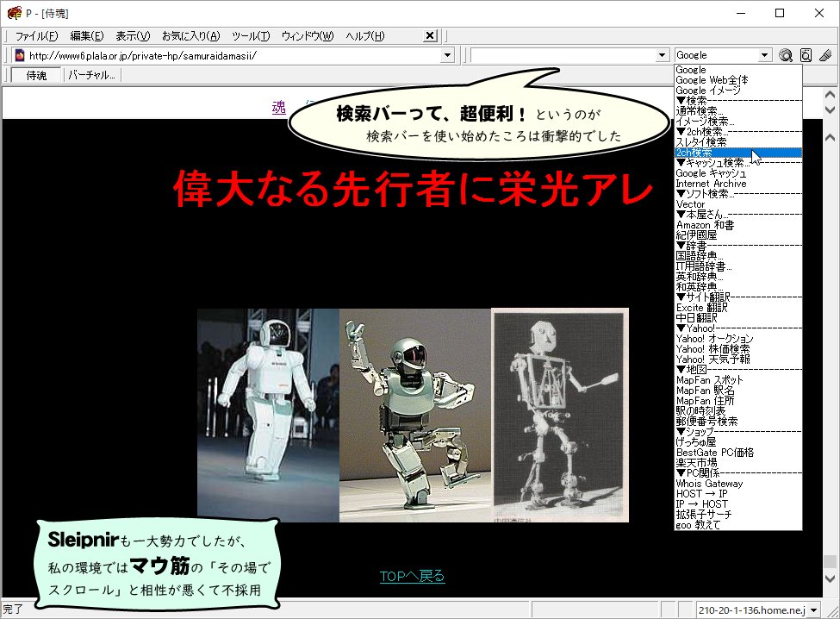Click the highlighter marker icon

click(825, 55)
